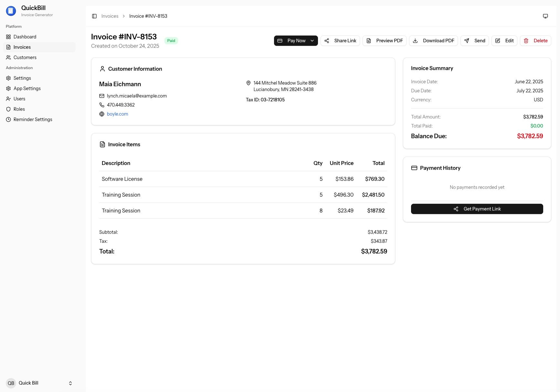This screenshot has width=560, height=392.
Task: Expand the Pay Now dropdown arrow
Action: [312, 41]
